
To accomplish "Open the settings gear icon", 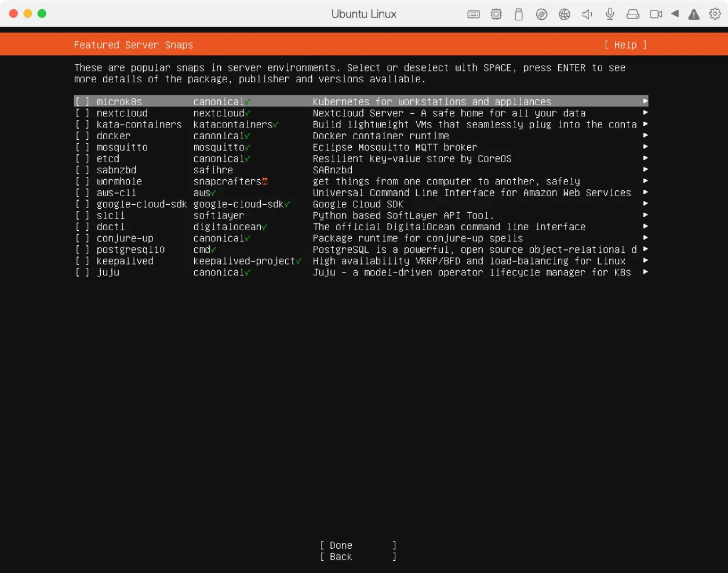I will (x=715, y=14).
